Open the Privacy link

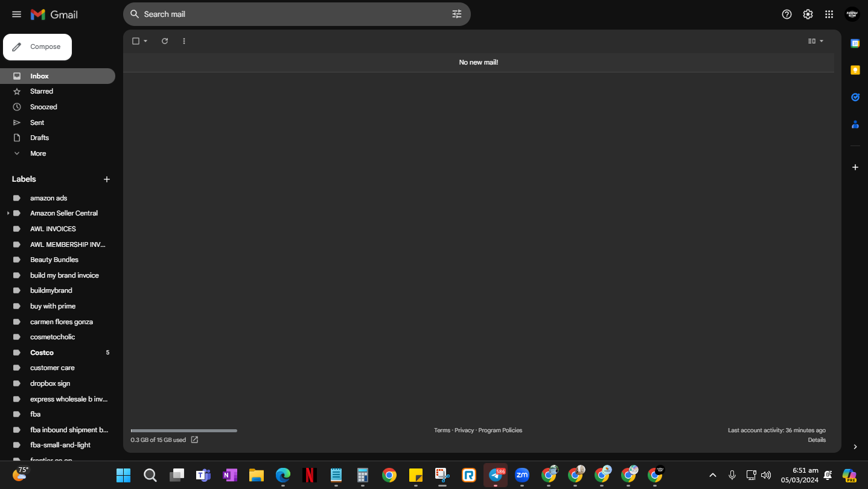tap(464, 430)
